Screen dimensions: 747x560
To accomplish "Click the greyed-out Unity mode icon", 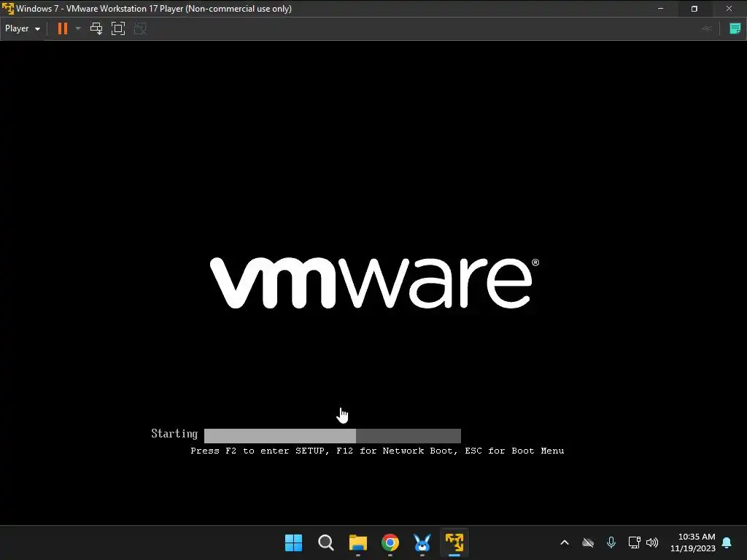I will coord(140,28).
